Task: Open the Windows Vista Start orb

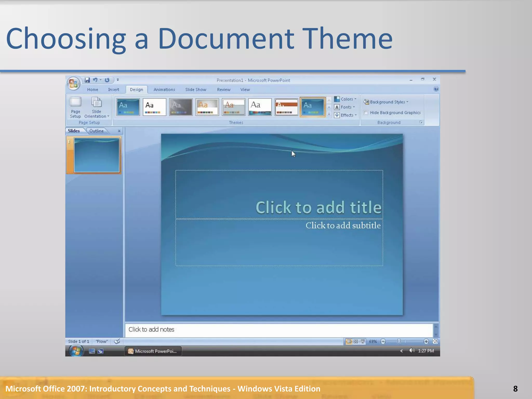Action: click(x=76, y=351)
